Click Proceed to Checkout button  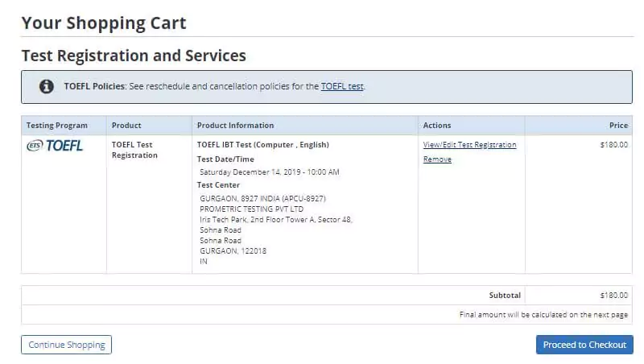[x=584, y=345]
